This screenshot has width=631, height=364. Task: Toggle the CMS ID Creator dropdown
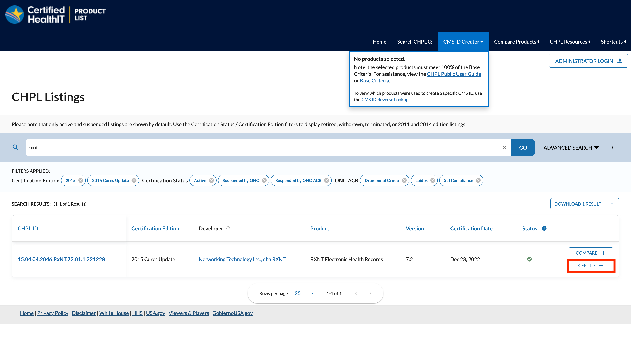pos(463,42)
